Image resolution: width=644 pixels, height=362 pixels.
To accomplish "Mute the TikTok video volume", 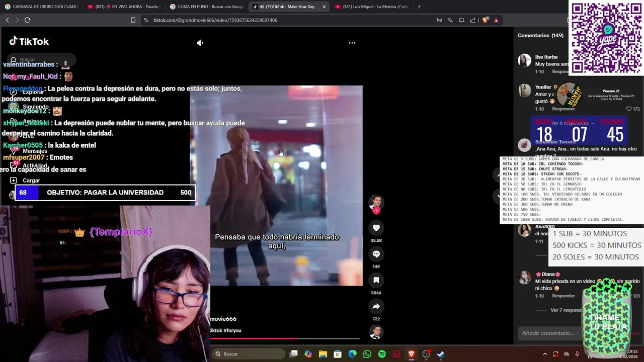I will (200, 43).
